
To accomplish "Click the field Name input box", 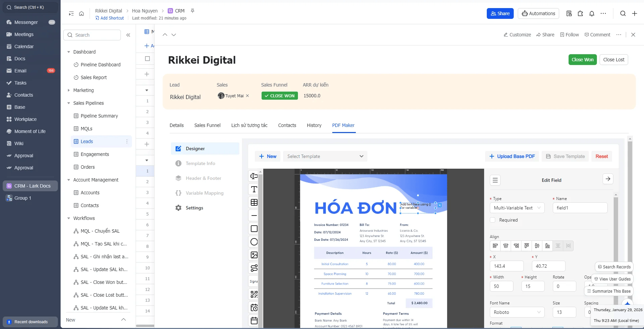I will pos(580,208).
